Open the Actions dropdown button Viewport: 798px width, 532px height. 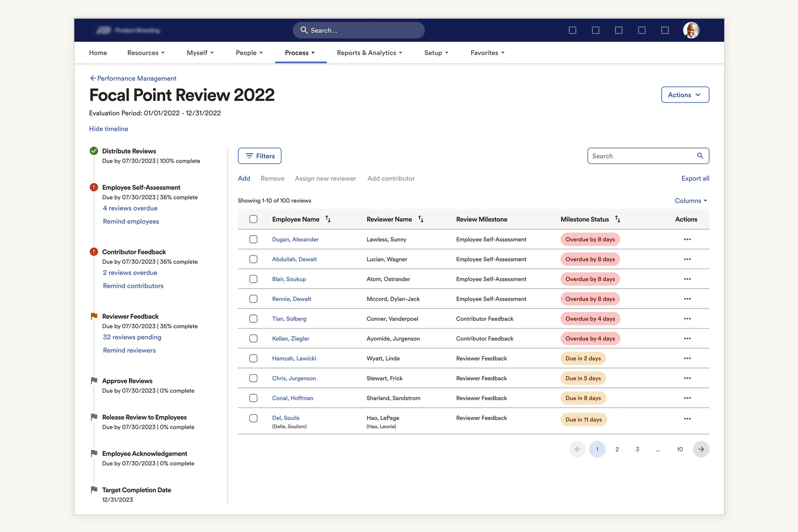[685, 95]
